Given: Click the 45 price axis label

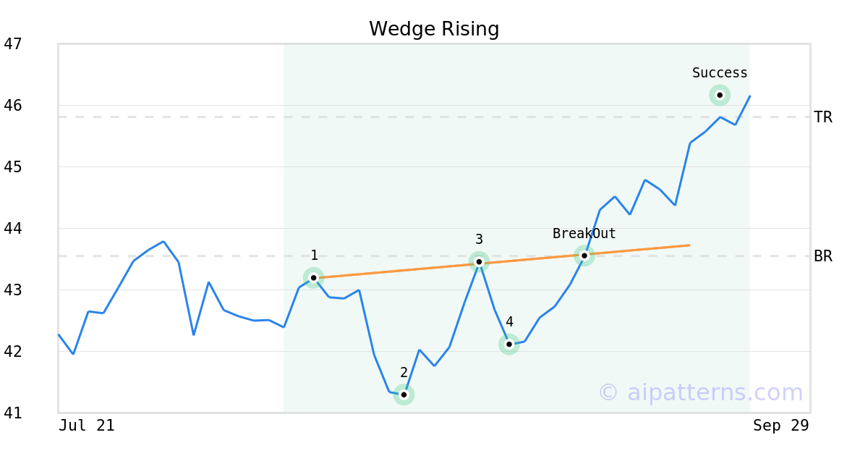Looking at the screenshot, I should point(13,167).
